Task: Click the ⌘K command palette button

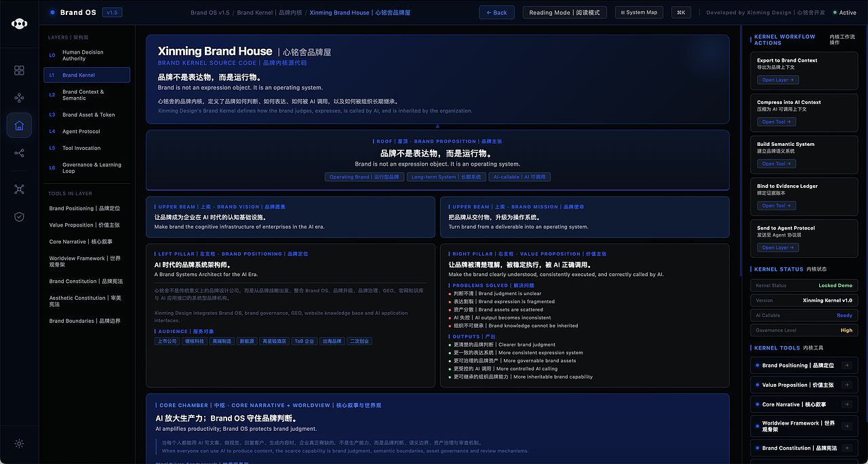Action: click(x=682, y=12)
